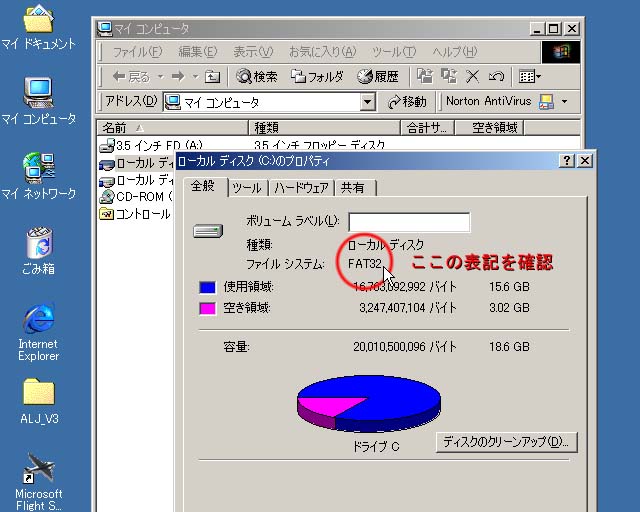Viewport: 640px width, 512px height.
Task: Open Search (検索) in toolbar
Action: click(x=257, y=76)
